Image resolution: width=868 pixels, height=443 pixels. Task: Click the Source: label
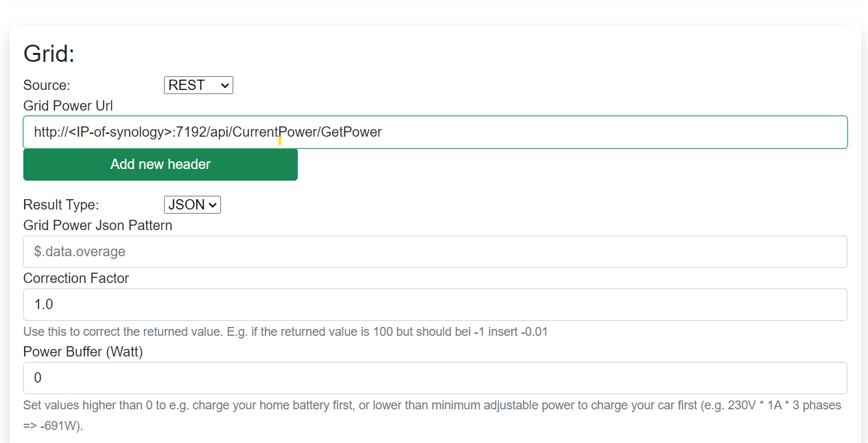(46, 84)
